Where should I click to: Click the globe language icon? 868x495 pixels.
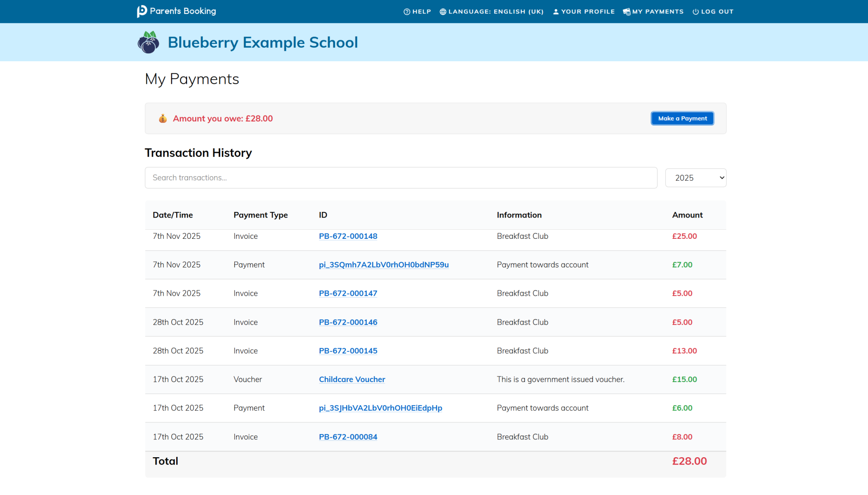[x=443, y=12]
